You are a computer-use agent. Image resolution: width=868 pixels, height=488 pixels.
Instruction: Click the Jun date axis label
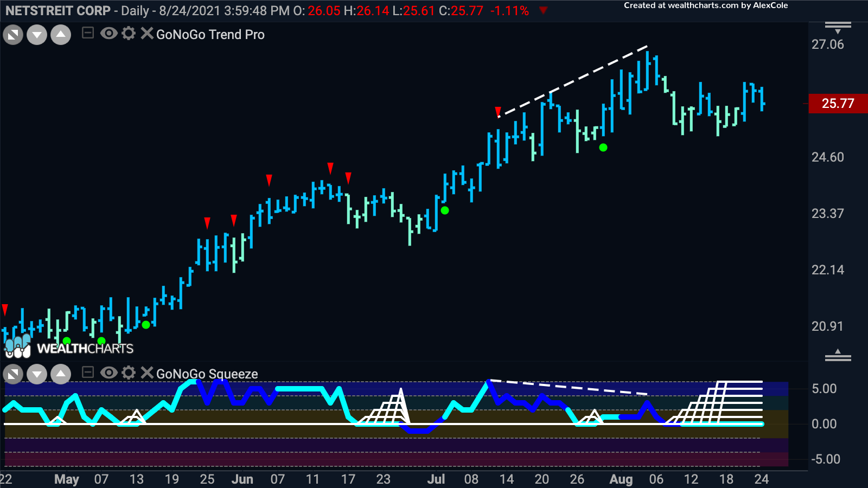point(242,479)
